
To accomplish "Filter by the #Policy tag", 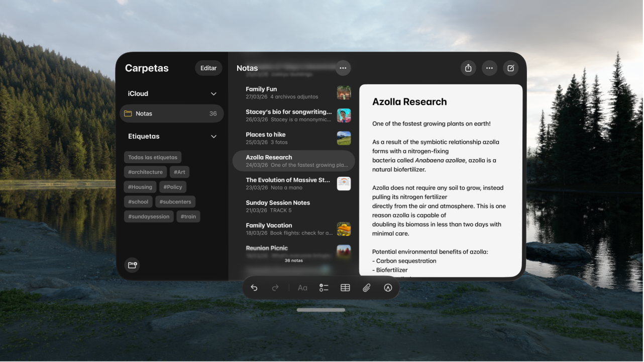I will click(173, 187).
